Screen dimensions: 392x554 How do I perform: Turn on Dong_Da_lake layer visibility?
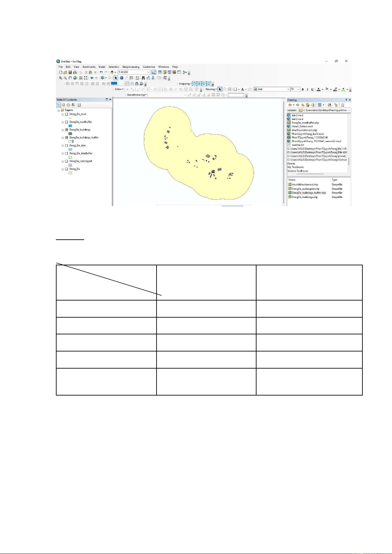pyautogui.click(x=66, y=146)
